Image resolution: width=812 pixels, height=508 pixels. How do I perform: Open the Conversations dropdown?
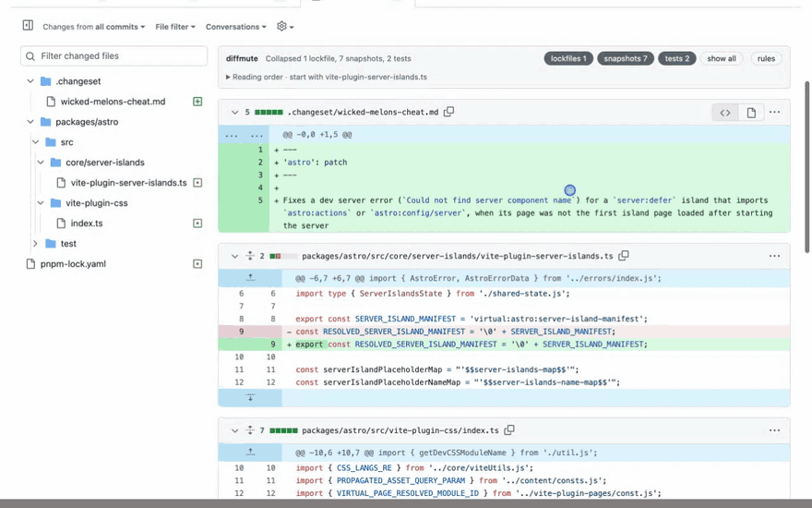[x=235, y=27]
